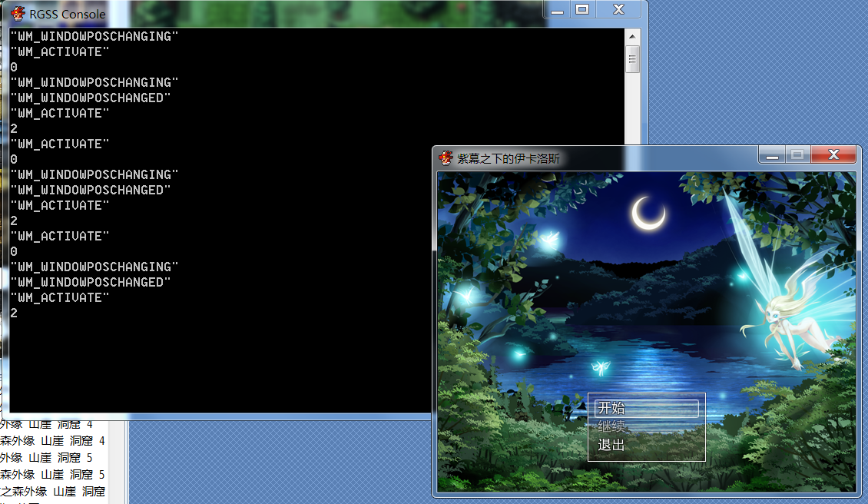Maximize the RGSS Console window
This screenshot has height=504, width=868.
pyautogui.click(x=581, y=9)
